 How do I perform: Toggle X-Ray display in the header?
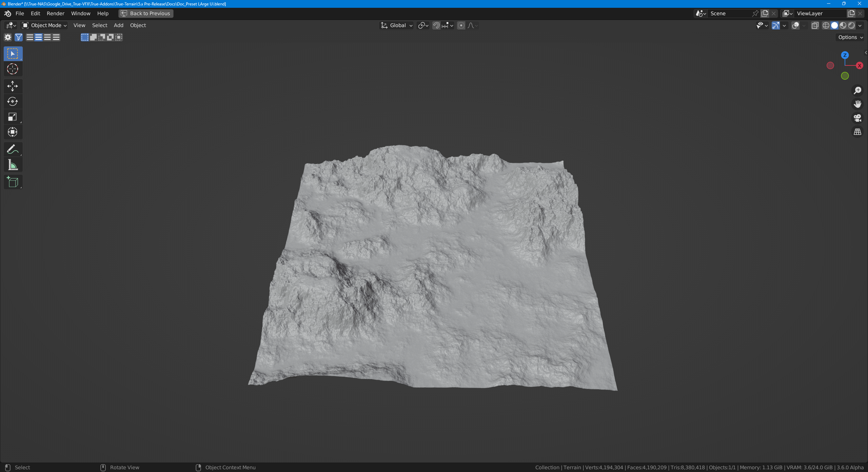pos(815,25)
